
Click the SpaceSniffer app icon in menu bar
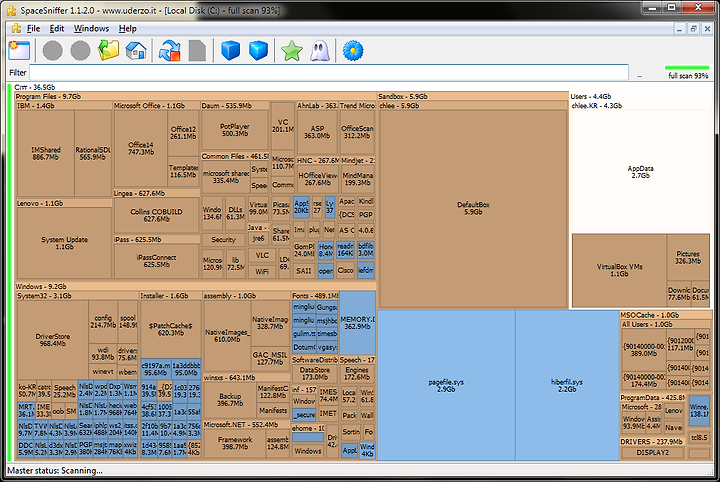pos(17,28)
